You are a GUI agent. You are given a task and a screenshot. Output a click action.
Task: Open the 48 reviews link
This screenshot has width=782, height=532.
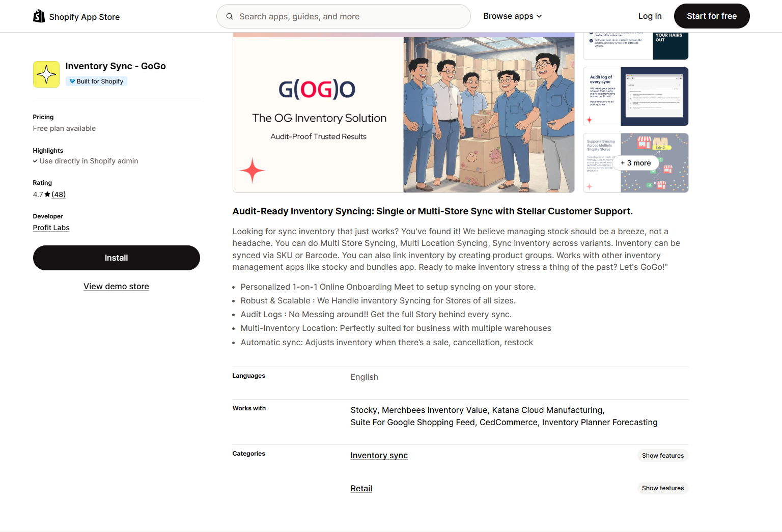pyautogui.click(x=59, y=194)
